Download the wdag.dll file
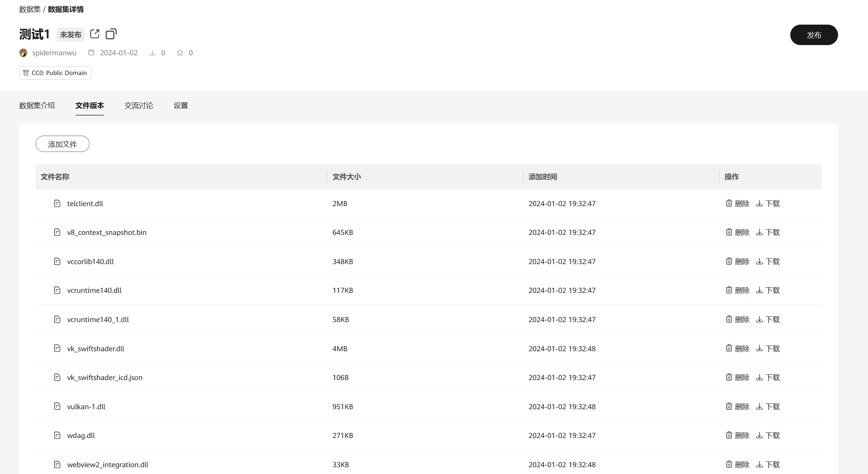Screen dimensions: 868x474 (x=768, y=435)
